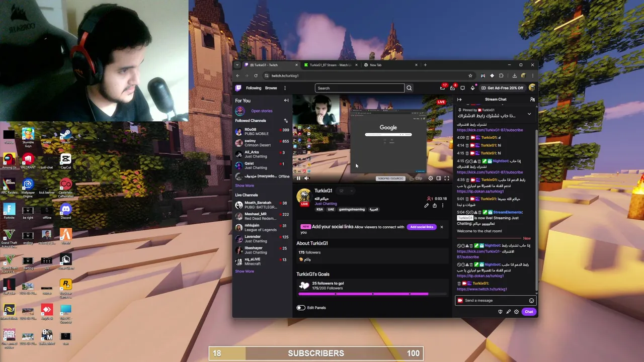Open a new Chrome tab
The image size is (644, 362).
point(425,65)
